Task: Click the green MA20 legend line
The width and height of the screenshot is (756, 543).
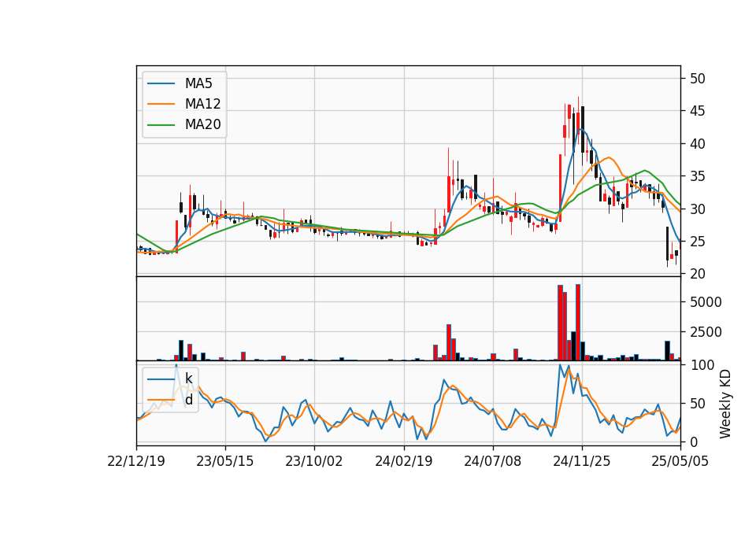Action: pos(161,124)
